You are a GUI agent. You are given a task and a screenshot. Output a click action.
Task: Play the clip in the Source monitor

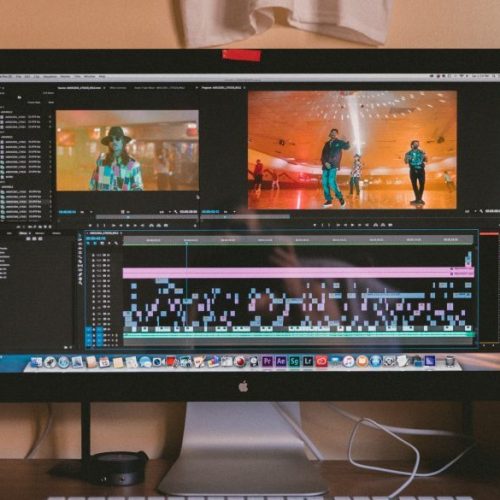pyautogui.click(x=128, y=225)
